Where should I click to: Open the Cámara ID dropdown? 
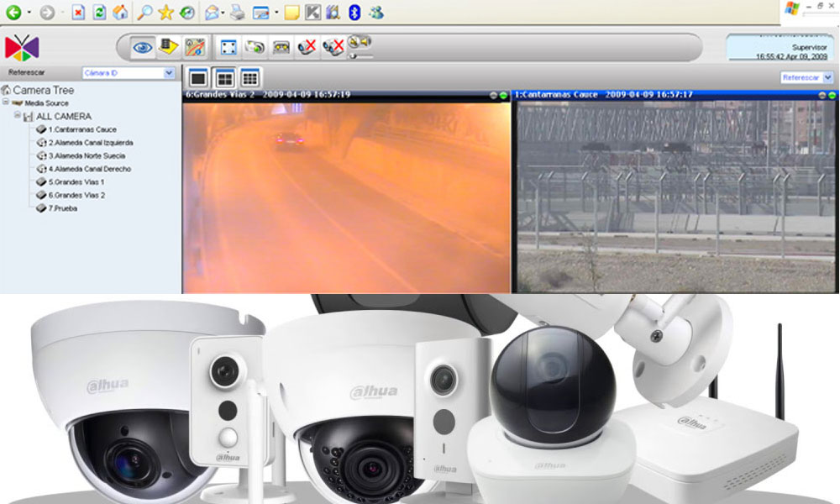coord(169,73)
